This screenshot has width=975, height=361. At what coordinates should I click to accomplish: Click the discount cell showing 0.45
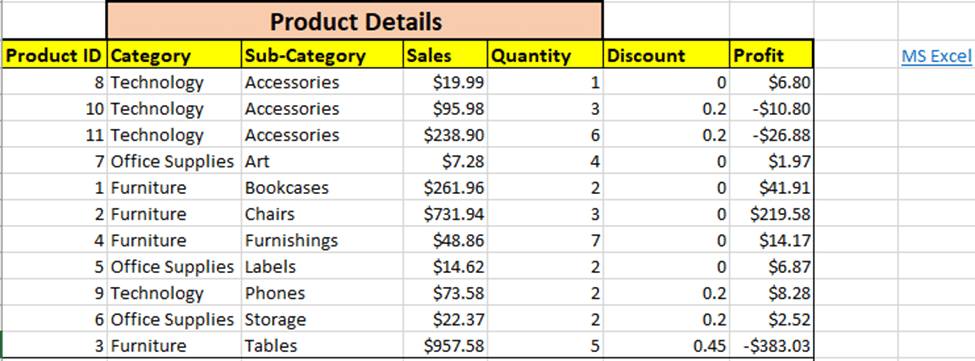tap(667, 345)
